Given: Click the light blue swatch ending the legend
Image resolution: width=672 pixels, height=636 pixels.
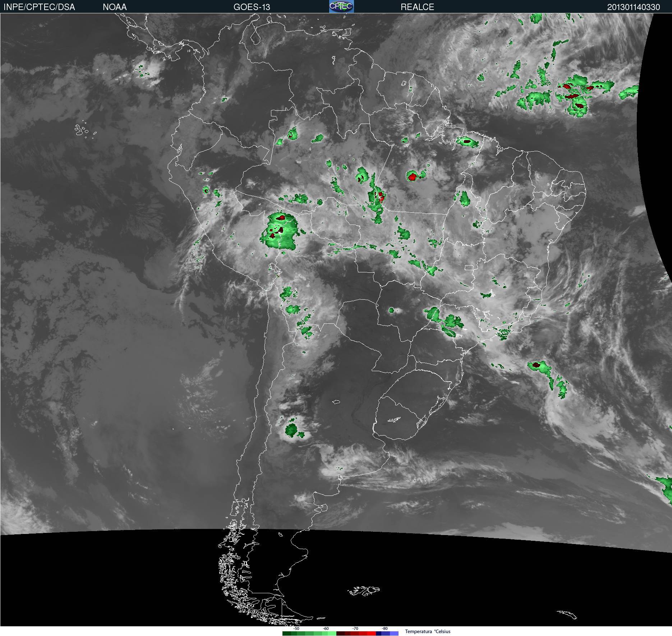Looking at the screenshot, I should tap(394, 633).
